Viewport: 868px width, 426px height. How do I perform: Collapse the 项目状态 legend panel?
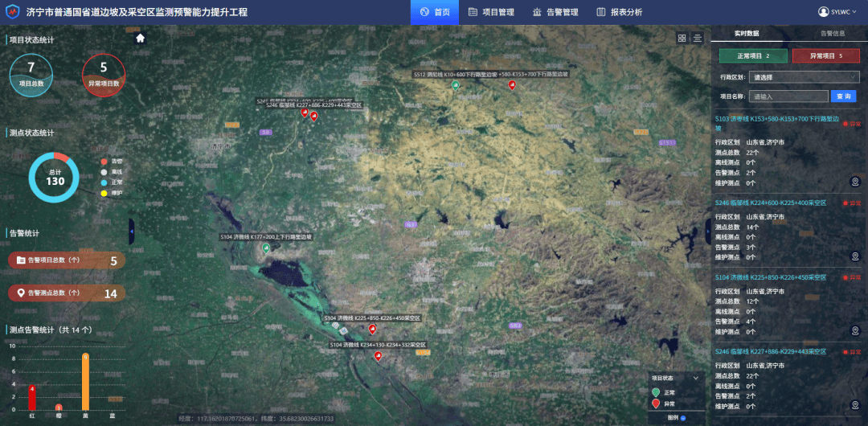click(x=696, y=378)
